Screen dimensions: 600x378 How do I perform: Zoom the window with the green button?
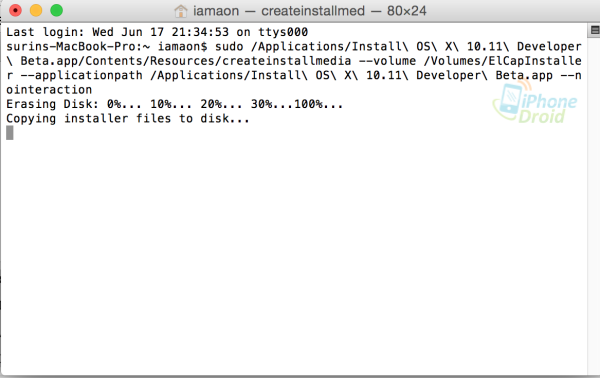coord(57,10)
